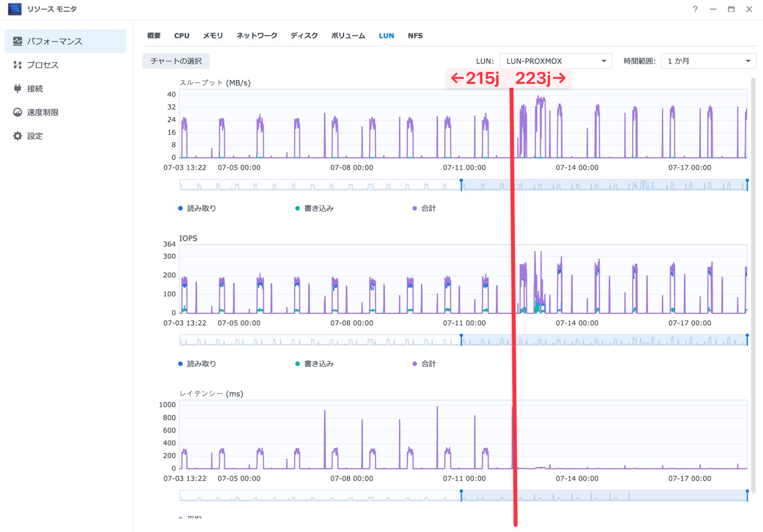The image size is (763, 532).
Task: Open the Speed Limit (速度制限) gauge icon
Action: tap(17, 112)
